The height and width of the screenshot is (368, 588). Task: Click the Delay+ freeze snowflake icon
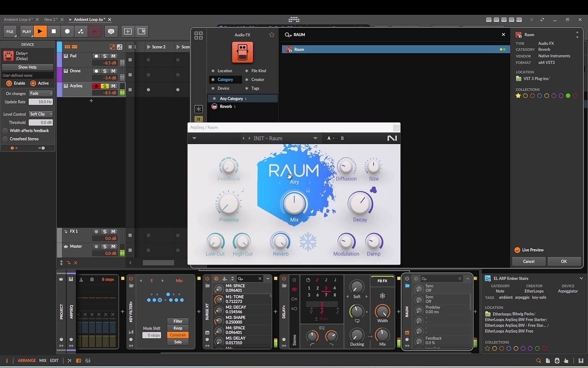(382, 296)
